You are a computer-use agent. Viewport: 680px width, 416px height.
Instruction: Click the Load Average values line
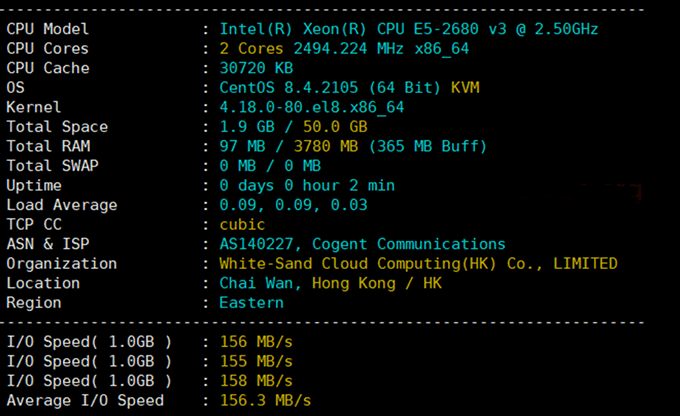pos(292,205)
